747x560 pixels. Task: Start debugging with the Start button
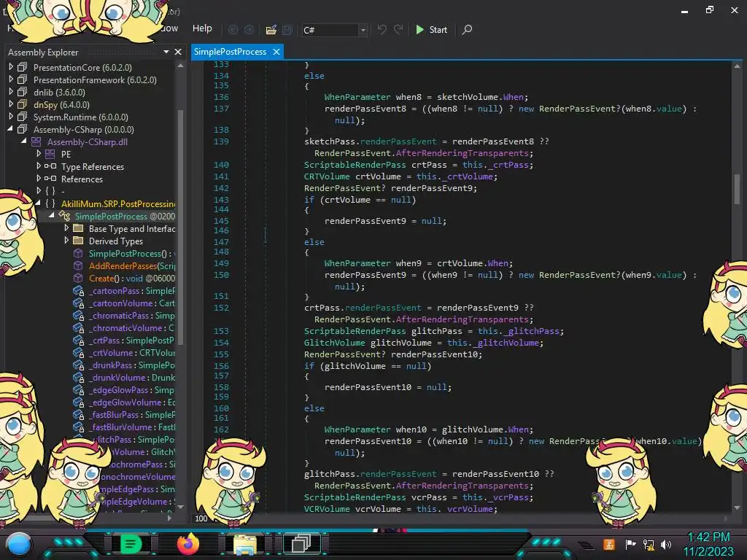(x=431, y=29)
